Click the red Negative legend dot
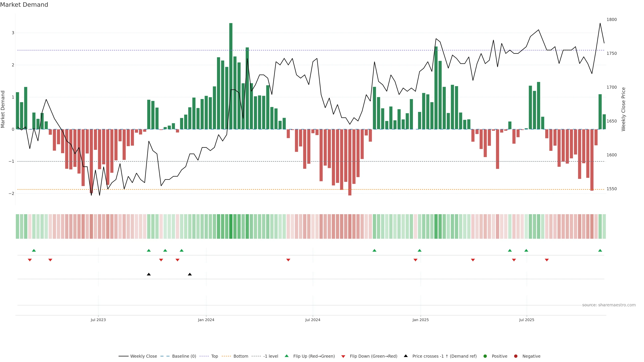 [x=516, y=356]
